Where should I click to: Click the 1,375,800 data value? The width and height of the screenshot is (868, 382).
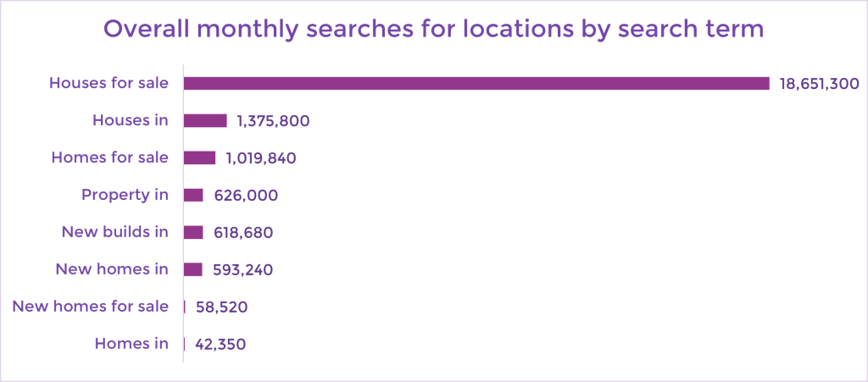[x=273, y=121]
